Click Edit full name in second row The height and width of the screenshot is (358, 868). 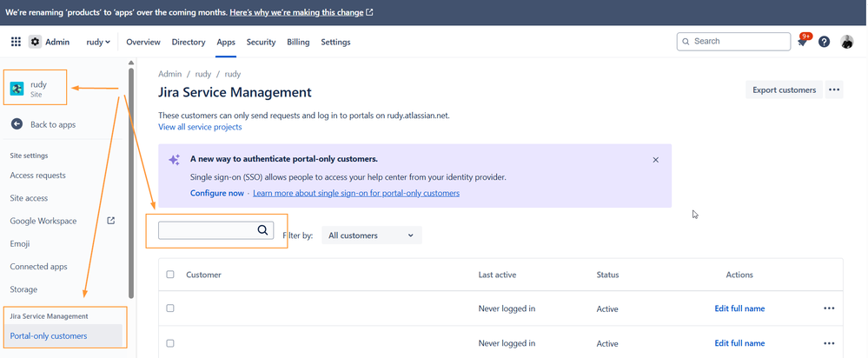[x=739, y=343]
